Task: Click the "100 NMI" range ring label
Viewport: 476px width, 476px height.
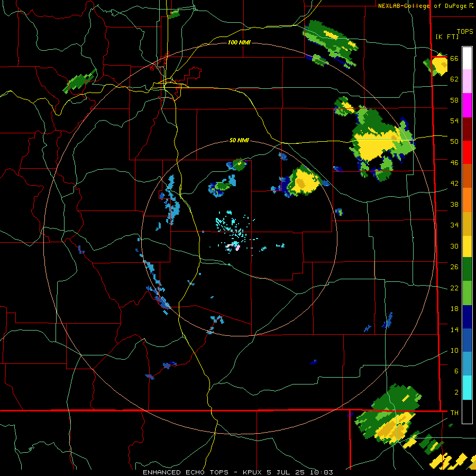Action: coord(239,42)
